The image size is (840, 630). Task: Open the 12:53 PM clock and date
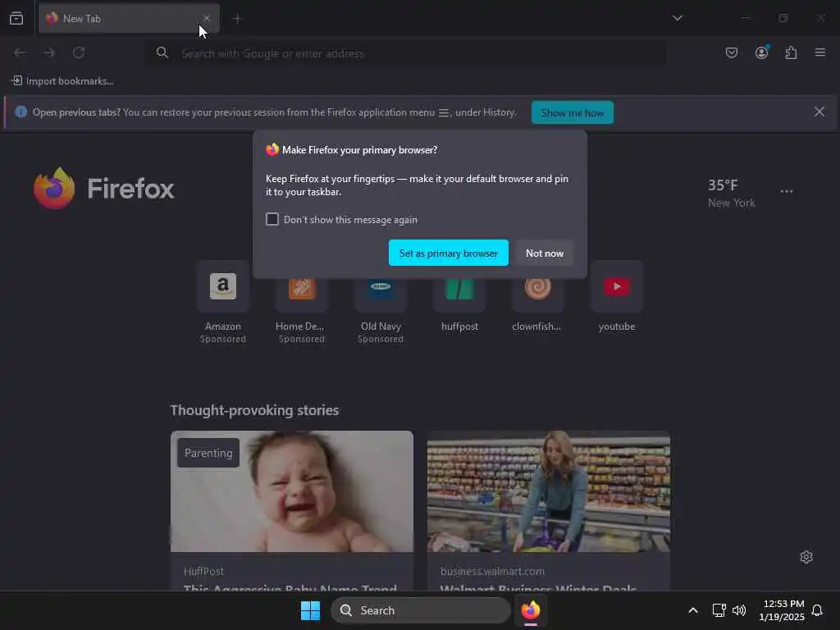782,610
